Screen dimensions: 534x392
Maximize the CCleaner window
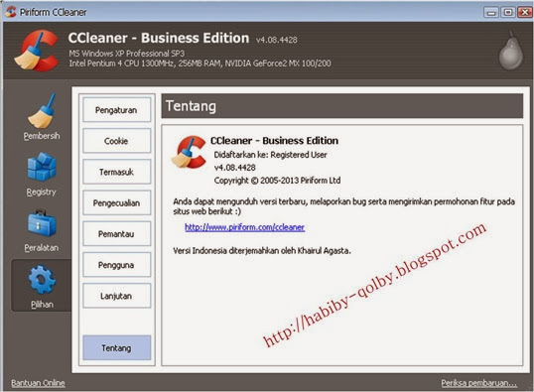tap(508, 13)
